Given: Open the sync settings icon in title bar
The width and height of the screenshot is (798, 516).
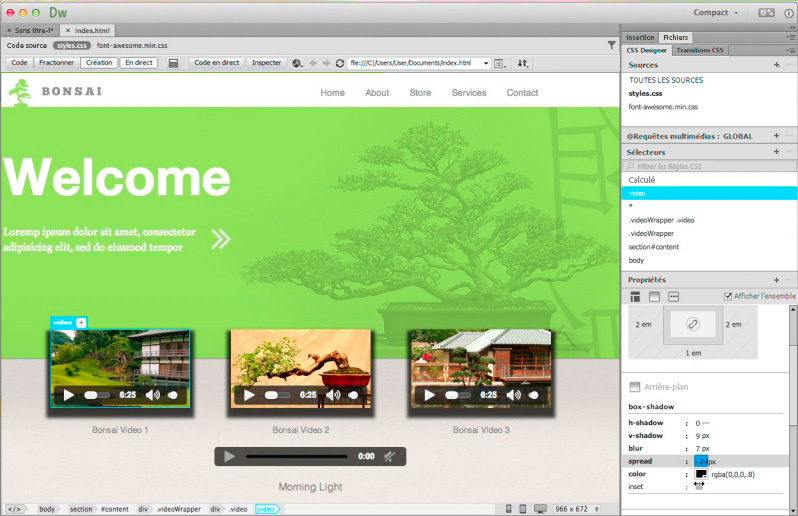Looking at the screenshot, I should (x=766, y=13).
